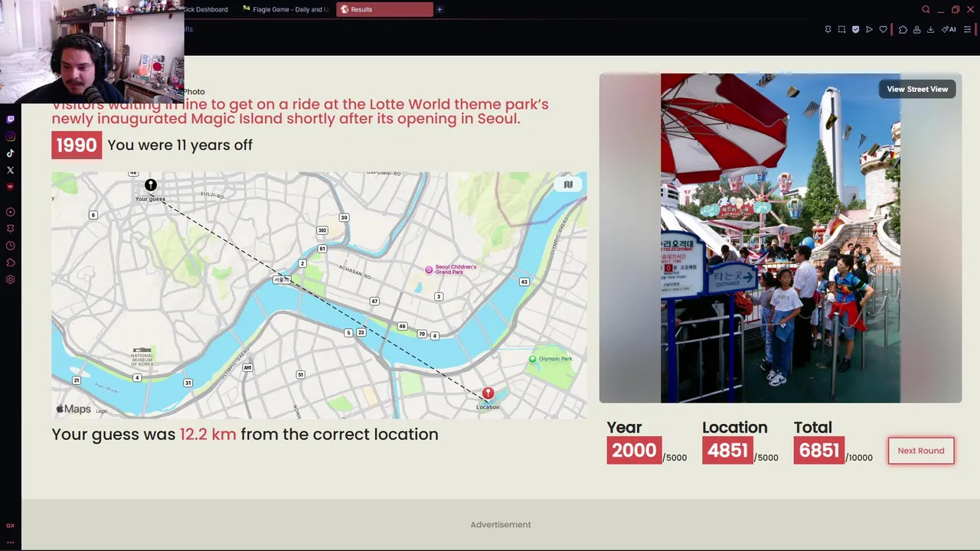The image size is (980, 551).
Task: Open GX Corner at sidebar bottom
Action: click(x=10, y=526)
